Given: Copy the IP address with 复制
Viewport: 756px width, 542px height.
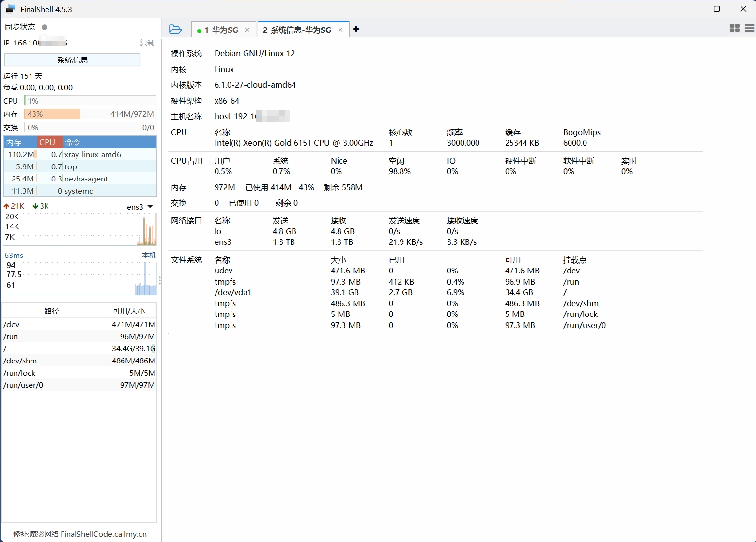Looking at the screenshot, I should (147, 43).
